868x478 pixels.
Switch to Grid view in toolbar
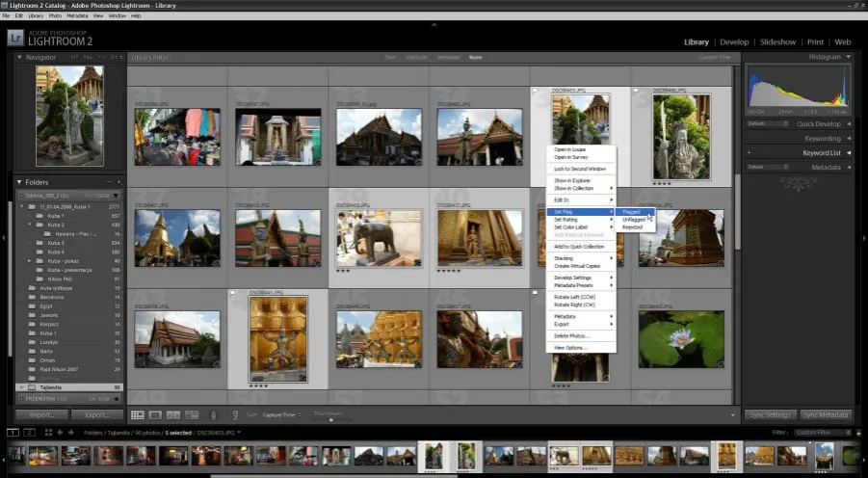137,415
